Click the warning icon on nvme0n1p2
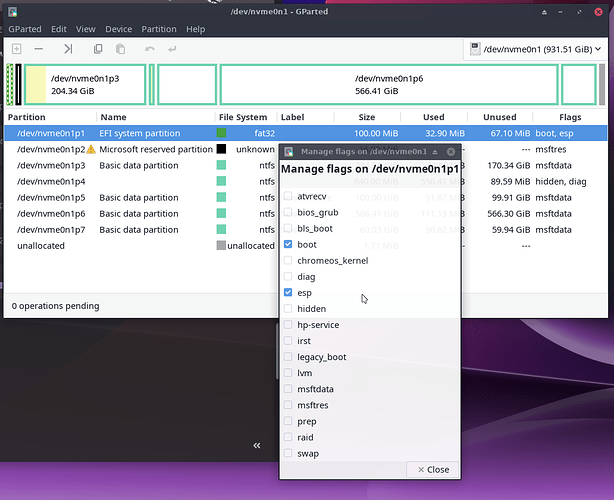This screenshot has width=614, height=500. (x=91, y=149)
